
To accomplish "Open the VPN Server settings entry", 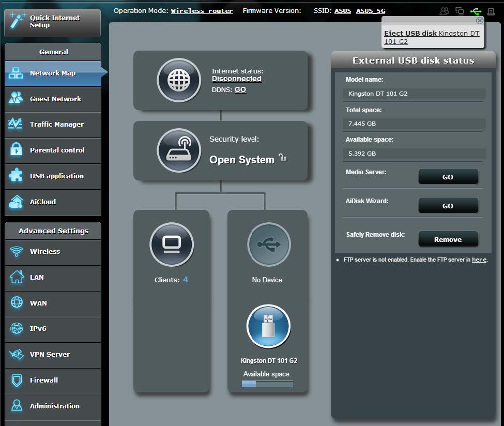I will [53, 355].
